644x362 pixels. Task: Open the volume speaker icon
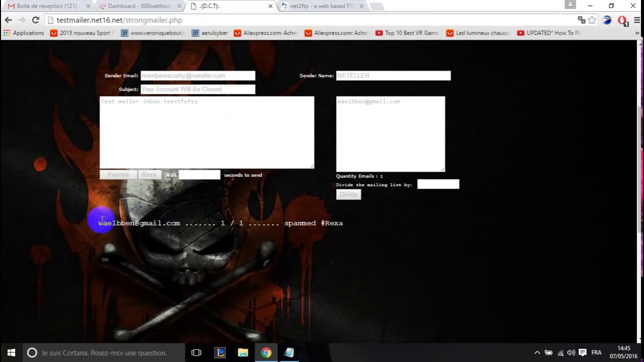click(x=571, y=352)
